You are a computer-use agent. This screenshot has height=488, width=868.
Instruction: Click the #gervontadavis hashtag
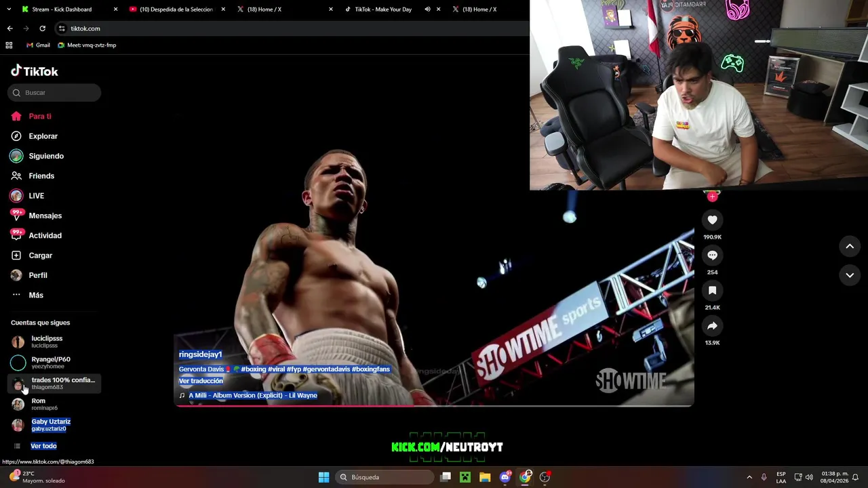pyautogui.click(x=325, y=369)
